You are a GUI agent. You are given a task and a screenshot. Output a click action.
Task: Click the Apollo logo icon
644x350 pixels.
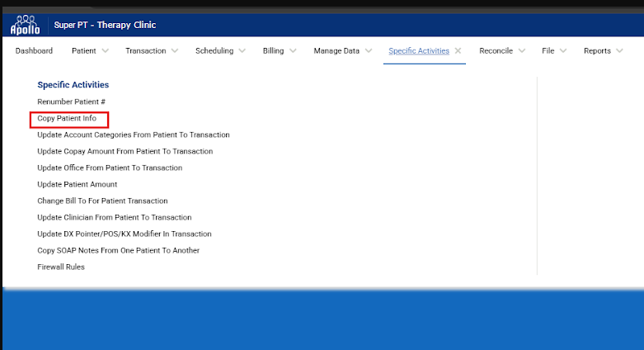(24, 25)
